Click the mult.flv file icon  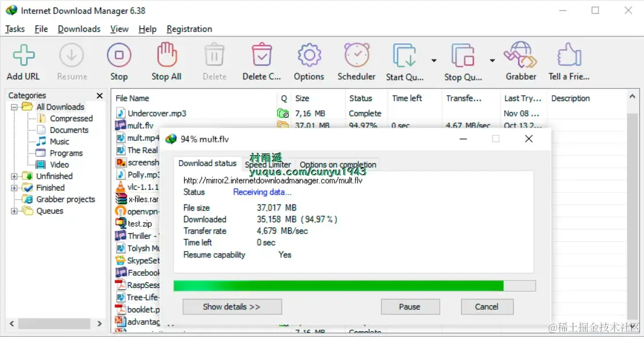coord(121,125)
